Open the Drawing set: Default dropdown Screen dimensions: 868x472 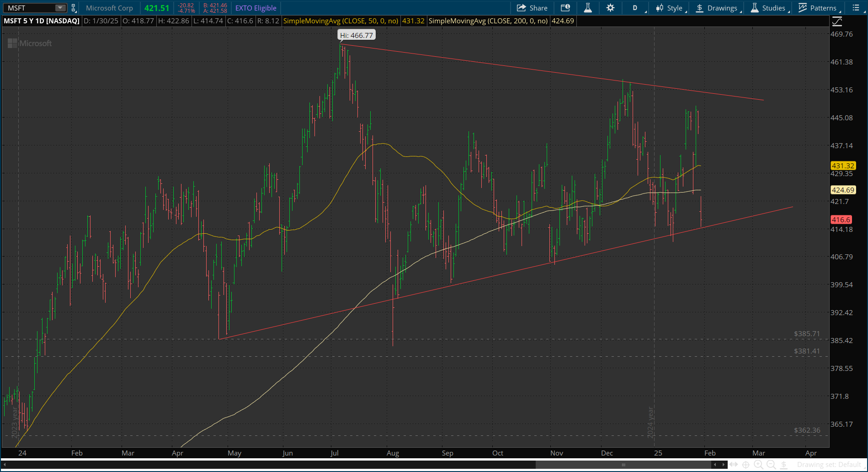pyautogui.click(x=829, y=465)
